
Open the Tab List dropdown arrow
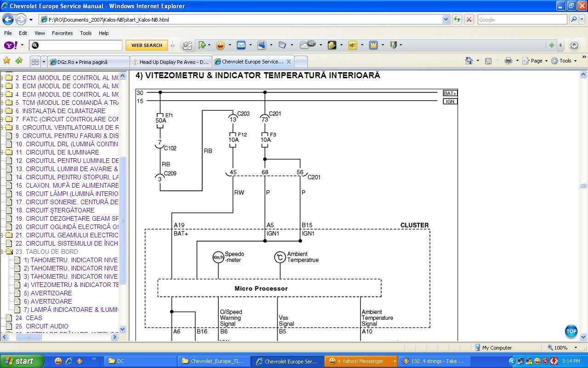[44, 62]
